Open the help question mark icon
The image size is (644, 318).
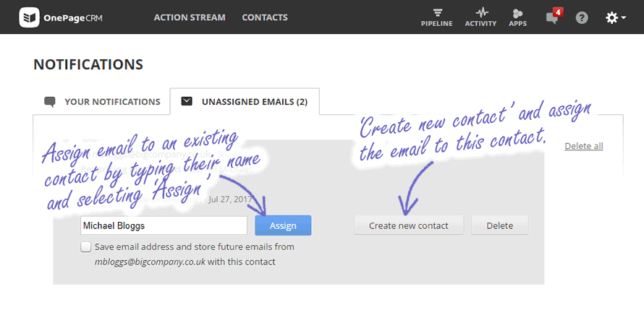(582, 17)
